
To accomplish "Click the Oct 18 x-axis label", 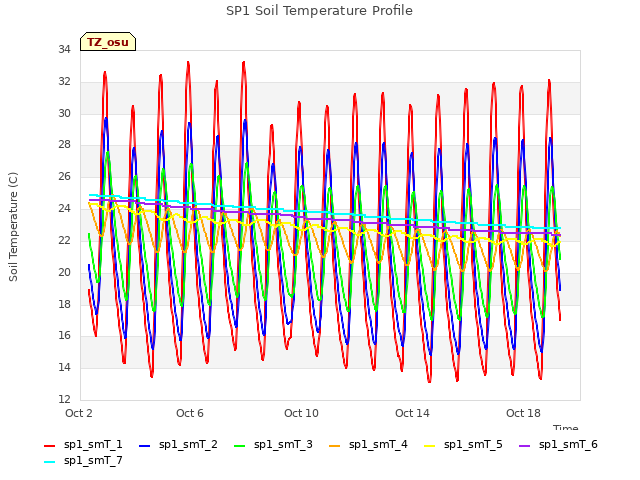I will pos(523,413).
